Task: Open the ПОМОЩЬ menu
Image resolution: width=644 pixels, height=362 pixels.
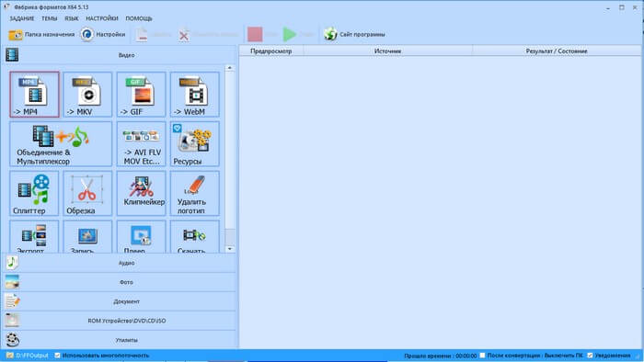Action: [x=139, y=18]
